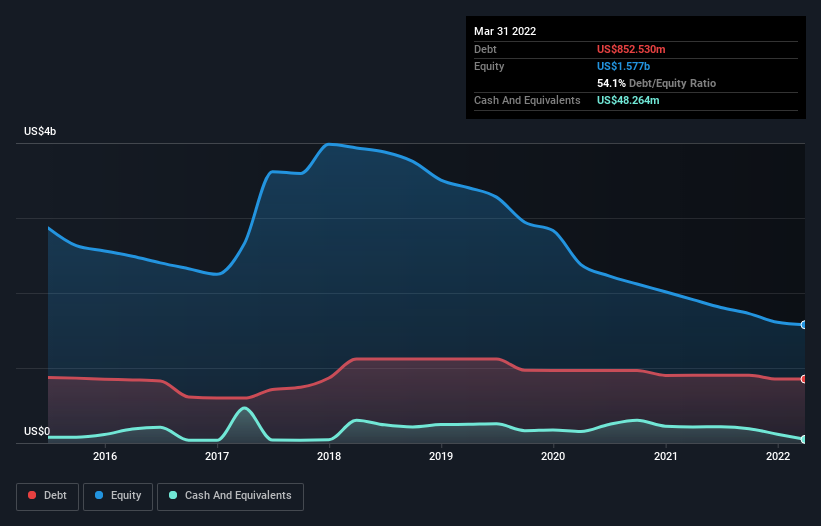Click the 2021 x-axis label
This screenshot has height=526, width=821.
pos(665,456)
